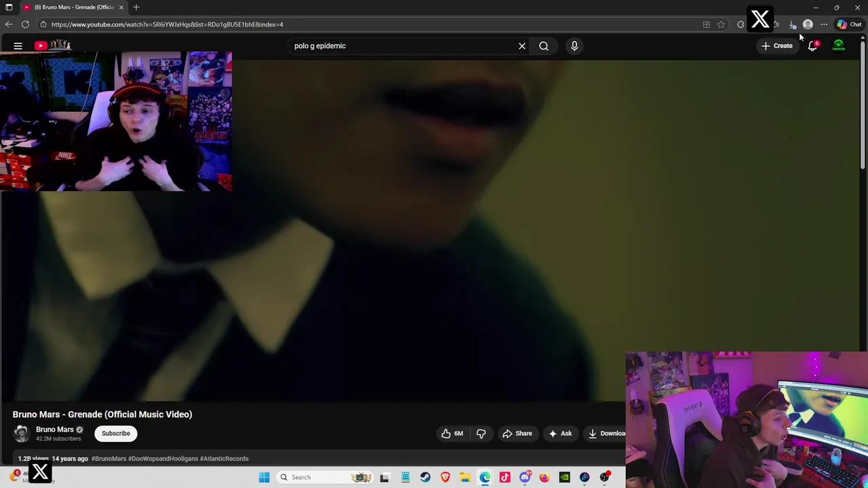This screenshot has height=488, width=868.
Task: Open the #AtlanticRecords hashtag
Action: click(x=224, y=459)
